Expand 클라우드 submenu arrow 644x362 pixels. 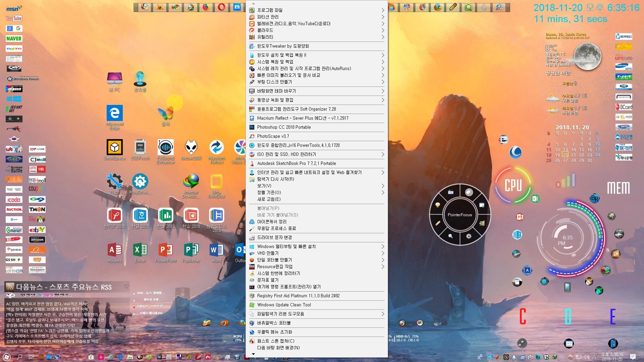pyautogui.click(x=383, y=30)
